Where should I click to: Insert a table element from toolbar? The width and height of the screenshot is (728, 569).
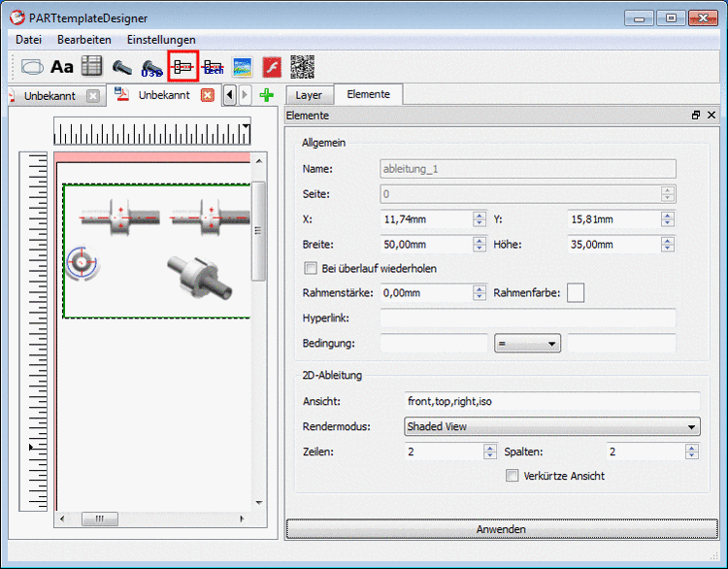91,66
